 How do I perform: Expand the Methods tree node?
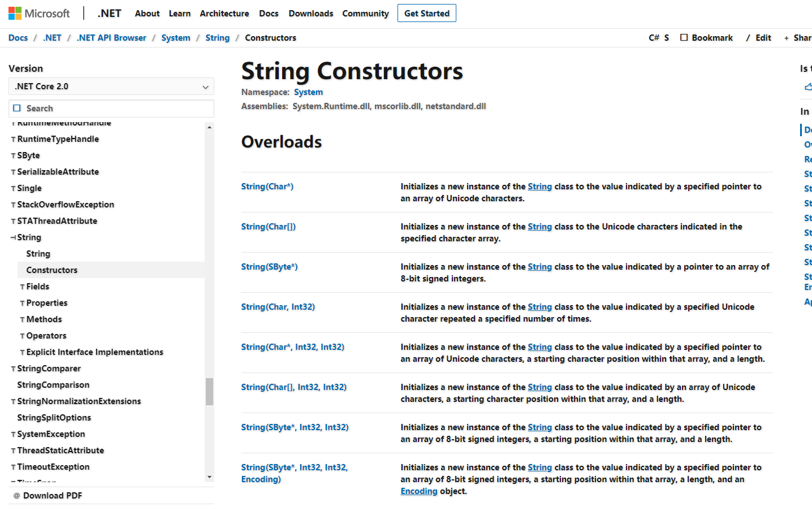click(x=23, y=320)
